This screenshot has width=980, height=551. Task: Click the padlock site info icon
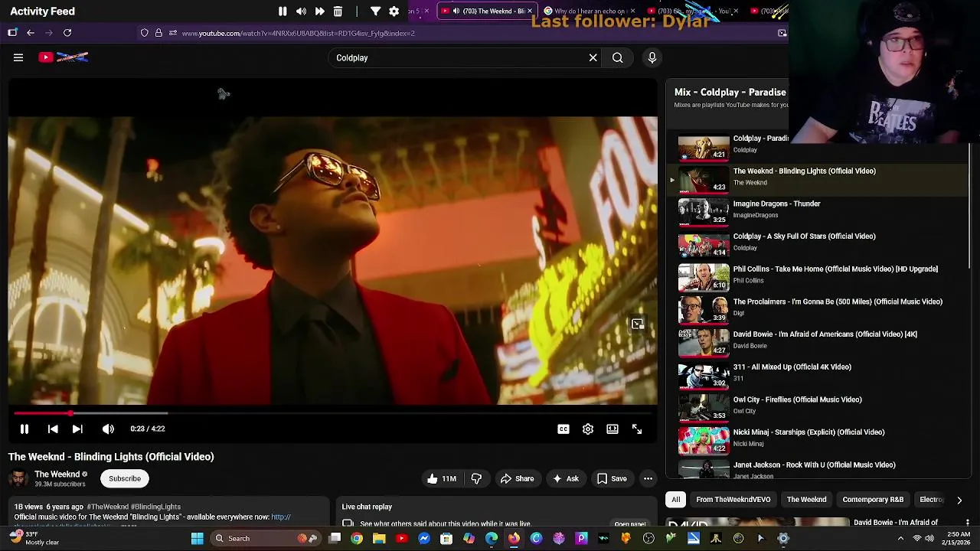pos(158,33)
